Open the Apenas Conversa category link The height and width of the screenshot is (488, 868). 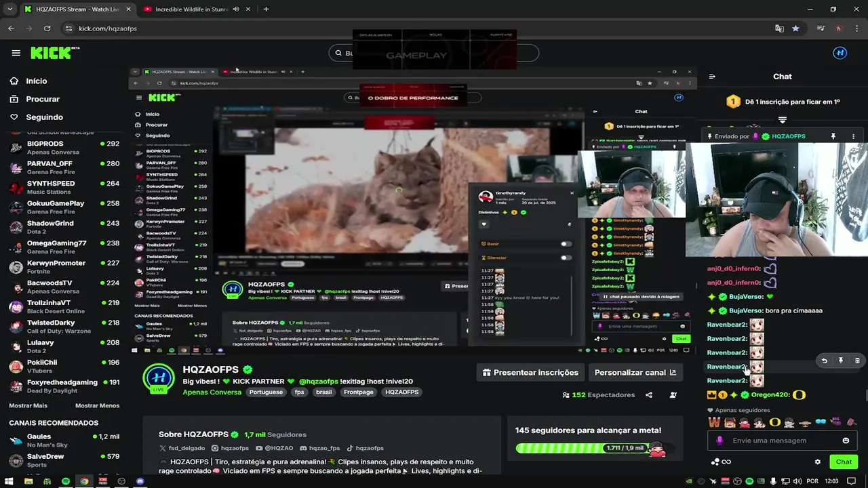pos(212,392)
